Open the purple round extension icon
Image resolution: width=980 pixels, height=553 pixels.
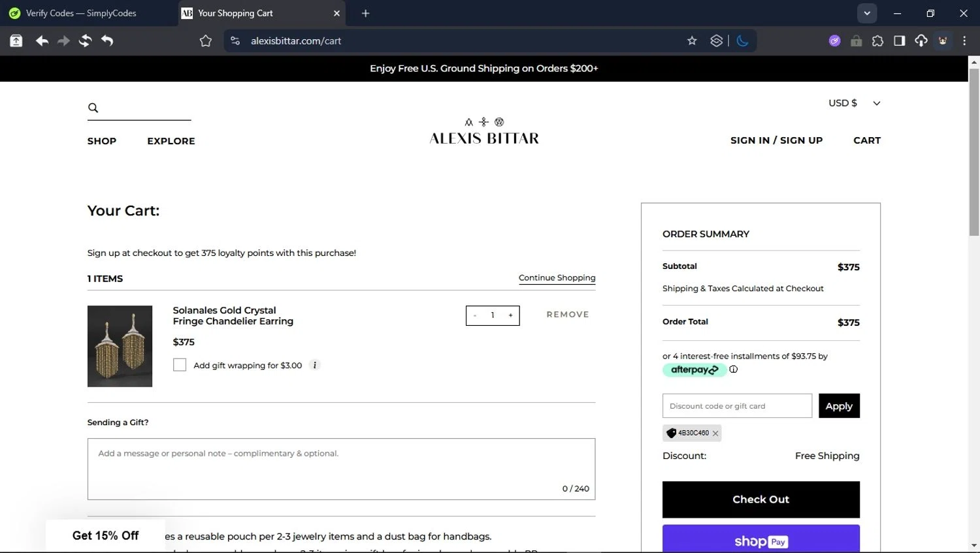pos(834,40)
